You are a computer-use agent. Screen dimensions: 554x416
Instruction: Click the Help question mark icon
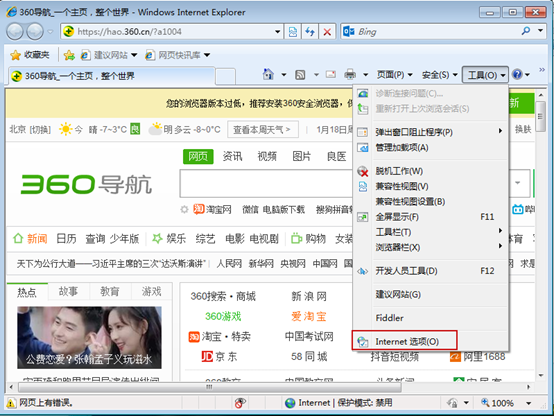(517, 75)
